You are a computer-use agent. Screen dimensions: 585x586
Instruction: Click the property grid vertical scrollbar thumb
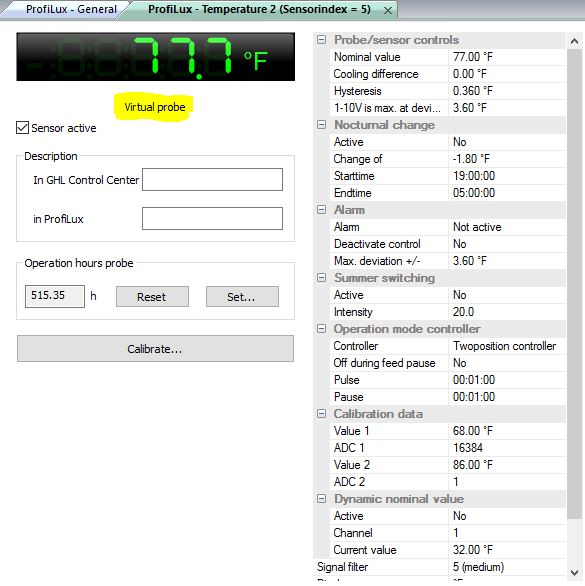[x=574, y=284]
